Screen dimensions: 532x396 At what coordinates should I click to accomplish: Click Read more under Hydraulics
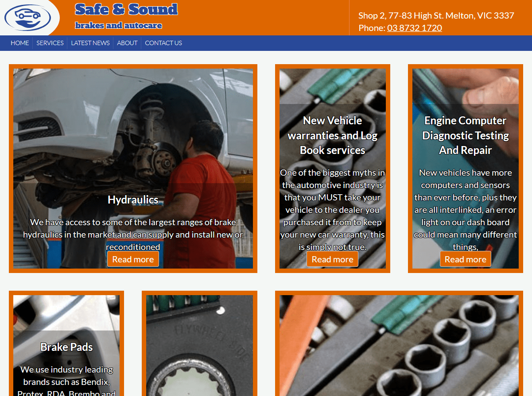(x=133, y=259)
